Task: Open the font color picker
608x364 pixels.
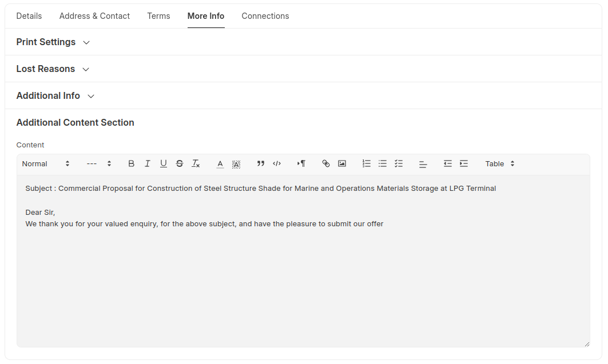Action: click(x=220, y=163)
